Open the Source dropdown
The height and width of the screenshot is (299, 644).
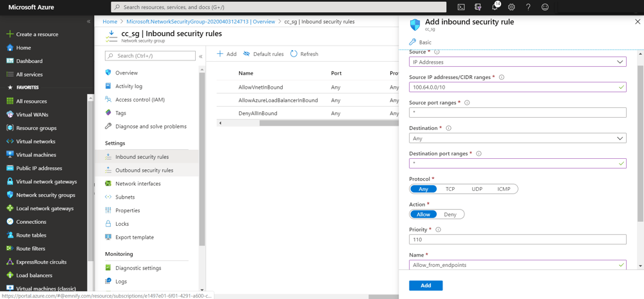point(518,62)
